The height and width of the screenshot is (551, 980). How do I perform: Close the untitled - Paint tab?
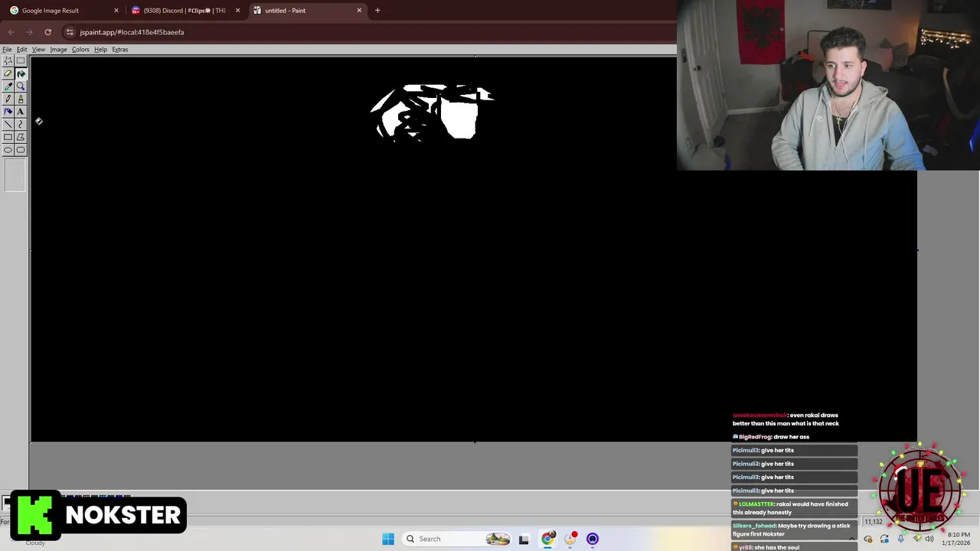click(x=359, y=11)
